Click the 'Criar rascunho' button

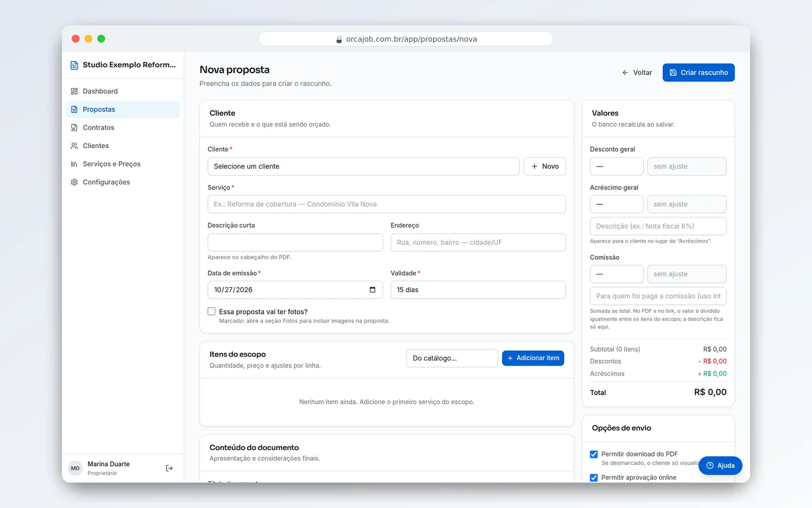698,73
